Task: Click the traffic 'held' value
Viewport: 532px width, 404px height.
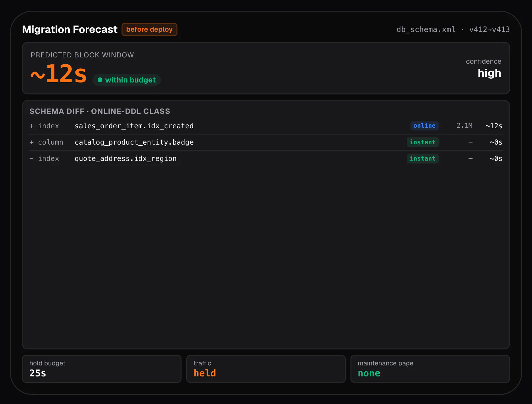Action: pyautogui.click(x=205, y=373)
